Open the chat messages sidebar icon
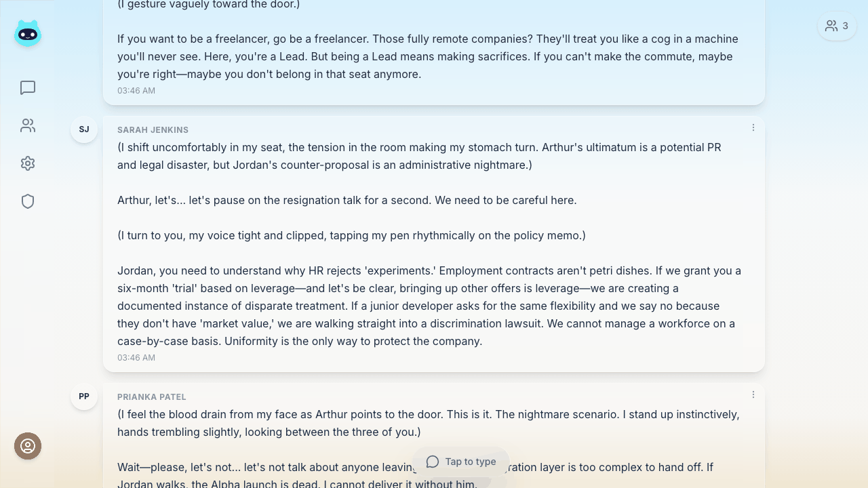868x488 pixels. (x=28, y=88)
